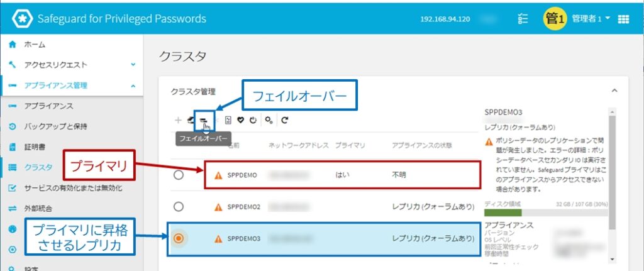Click the SPPDEMO appliance name
Image resolution: width=644 pixels, height=271 pixels.
click(242, 175)
